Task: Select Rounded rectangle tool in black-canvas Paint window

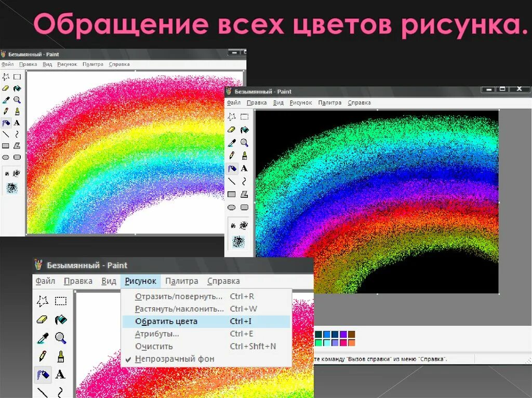Action: point(244,207)
